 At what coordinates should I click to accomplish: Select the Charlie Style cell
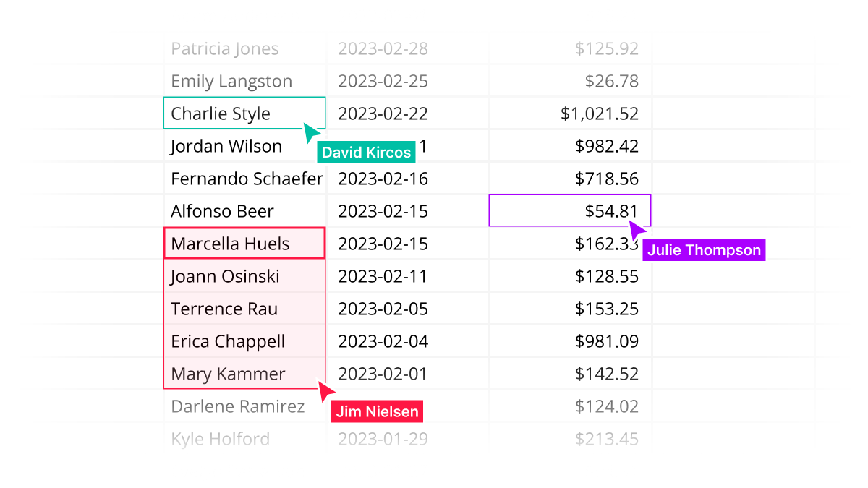click(244, 114)
